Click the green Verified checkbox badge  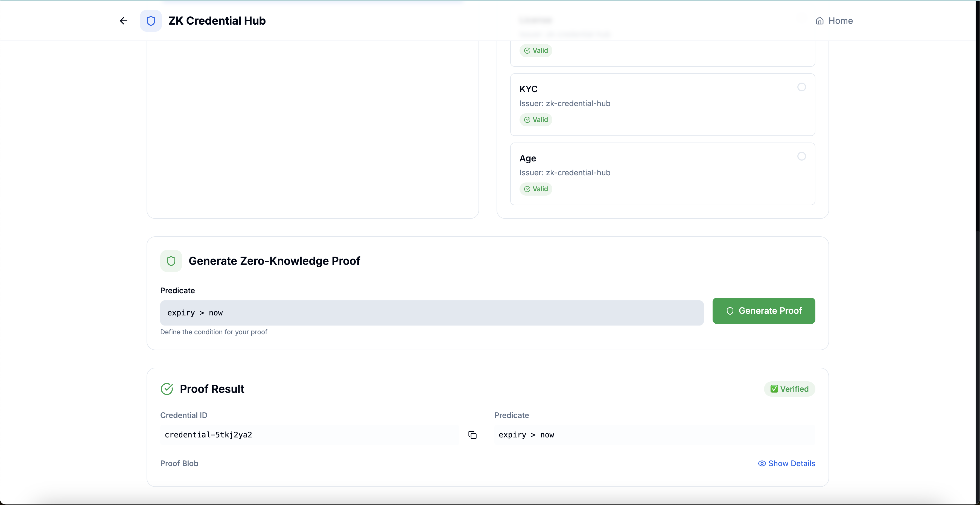pos(789,388)
